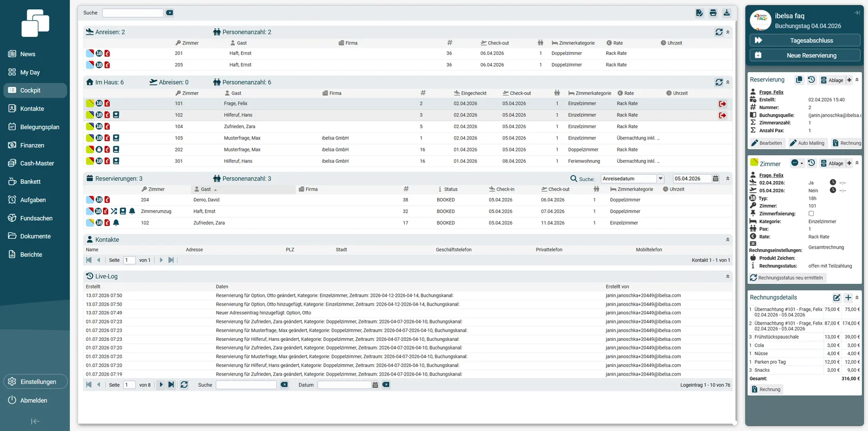This screenshot has width=868, height=431.
Task: Go to next page in Live-Log
Action: (x=161, y=384)
